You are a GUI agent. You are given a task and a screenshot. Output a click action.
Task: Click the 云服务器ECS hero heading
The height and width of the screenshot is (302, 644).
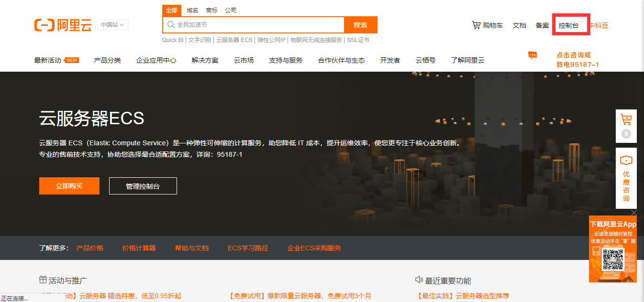[92, 118]
